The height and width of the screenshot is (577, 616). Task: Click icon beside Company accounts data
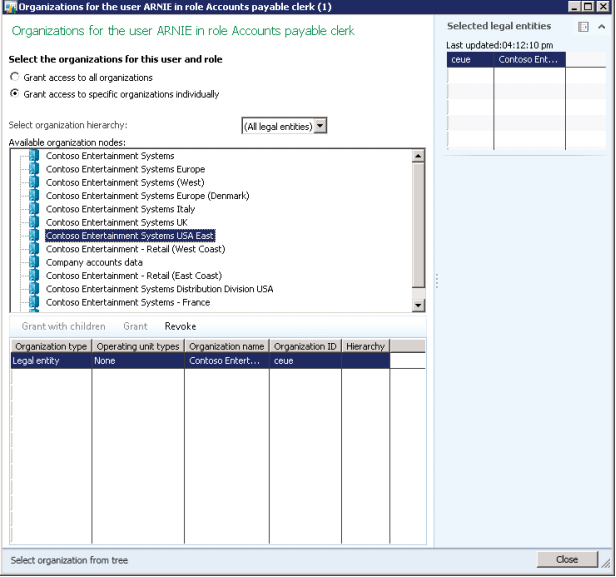pyautogui.click(x=34, y=262)
